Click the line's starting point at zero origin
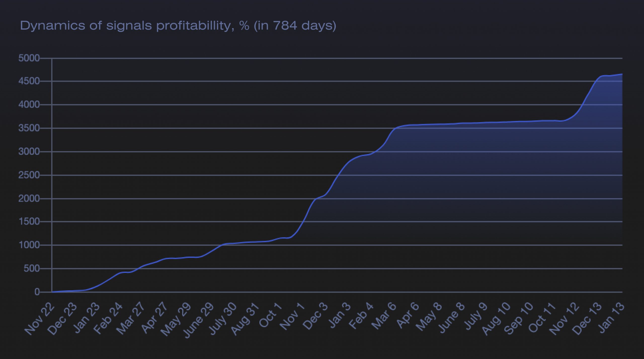Image resolution: width=644 pixels, height=359 pixels. pos(52,292)
